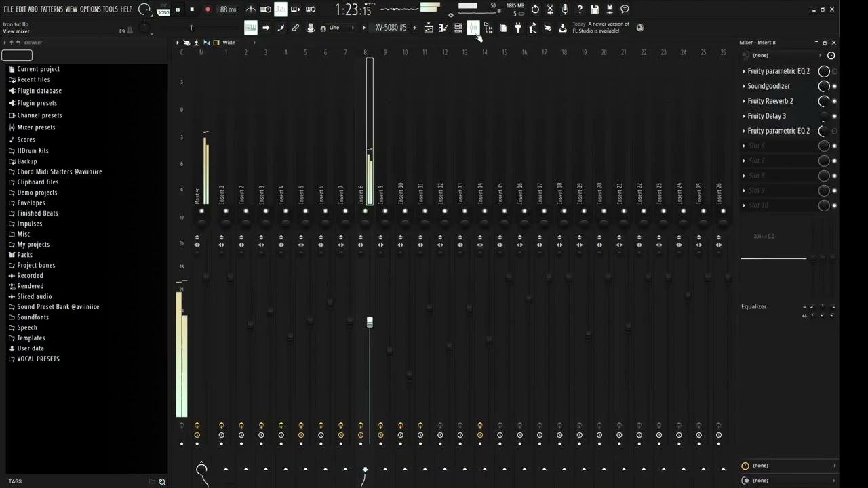Click the record button

(x=208, y=9)
